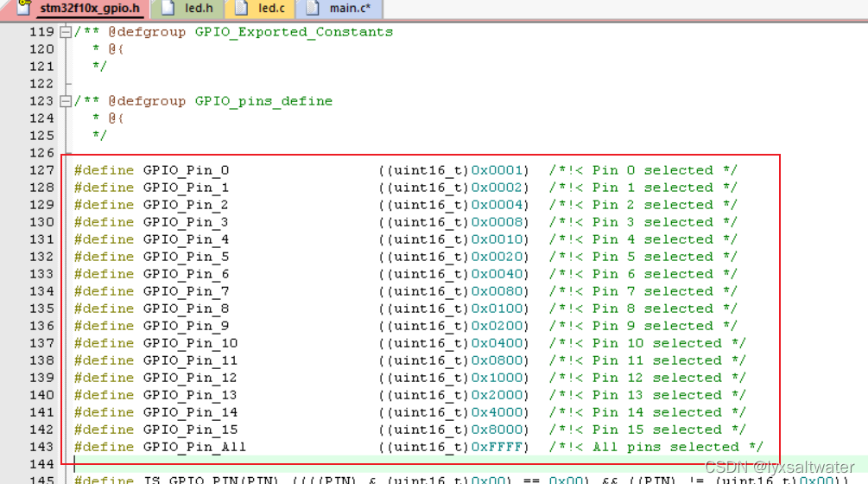Place cursor on GPIO_Pin_1 identifier
The height and width of the screenshot is (484, 868).
186,188
